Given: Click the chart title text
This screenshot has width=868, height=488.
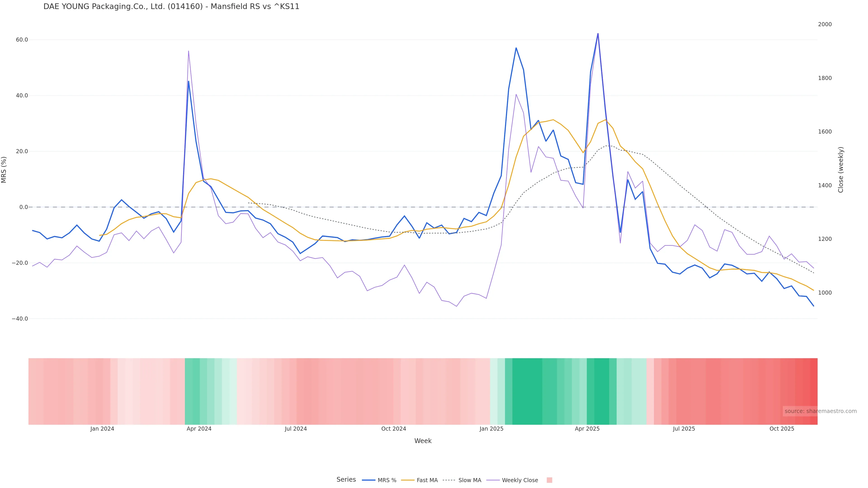Looking at the screenshot, I should [x=171, y=7].
